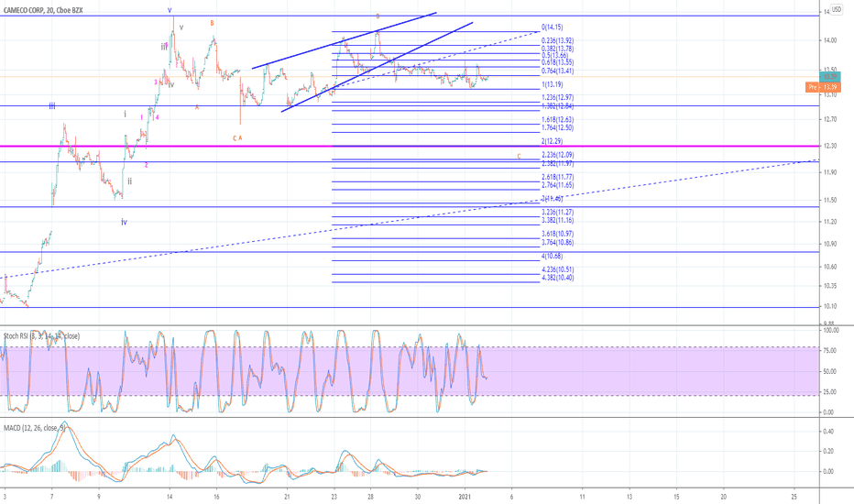Image resolution: width=854 pixels, height=504 pixels.
Task: Click the 11.90 price axis label
Action: [831, 172]
